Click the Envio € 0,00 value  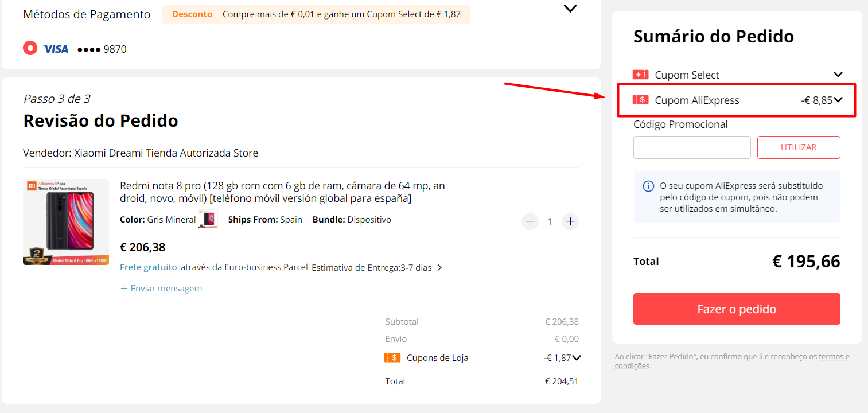[566, 339]
